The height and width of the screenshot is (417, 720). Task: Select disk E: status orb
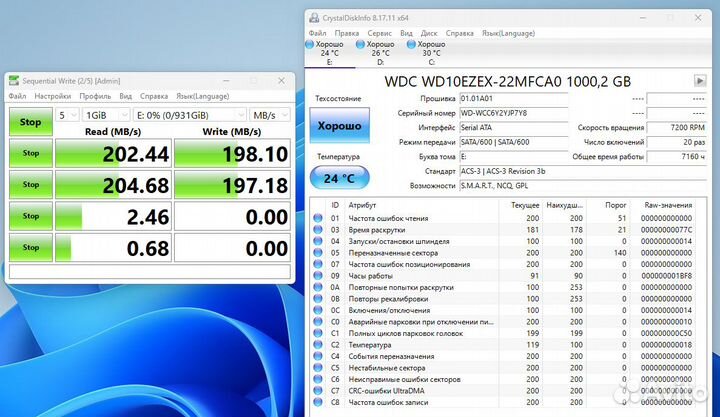(309, 45)
